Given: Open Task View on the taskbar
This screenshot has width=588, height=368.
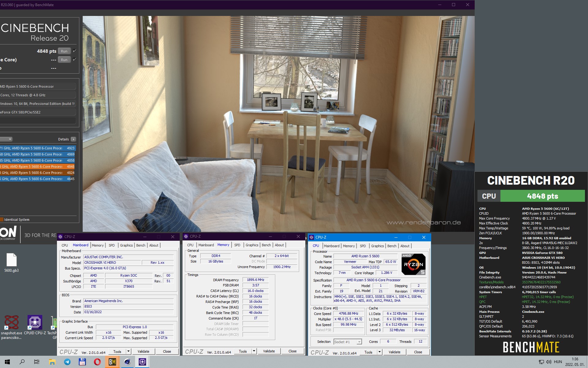Looking at the screenshot, I should tap(37, 362).
